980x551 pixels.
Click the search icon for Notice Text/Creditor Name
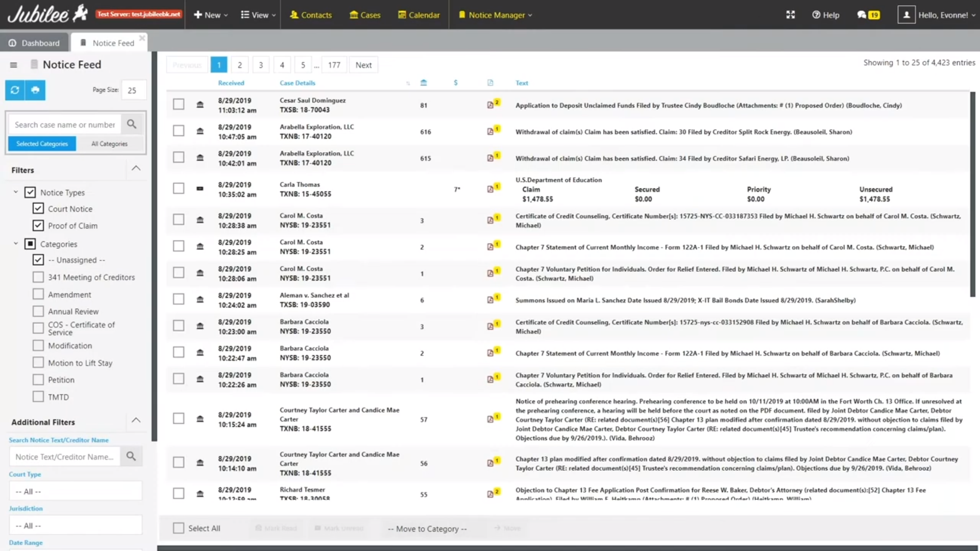[131, 457]
